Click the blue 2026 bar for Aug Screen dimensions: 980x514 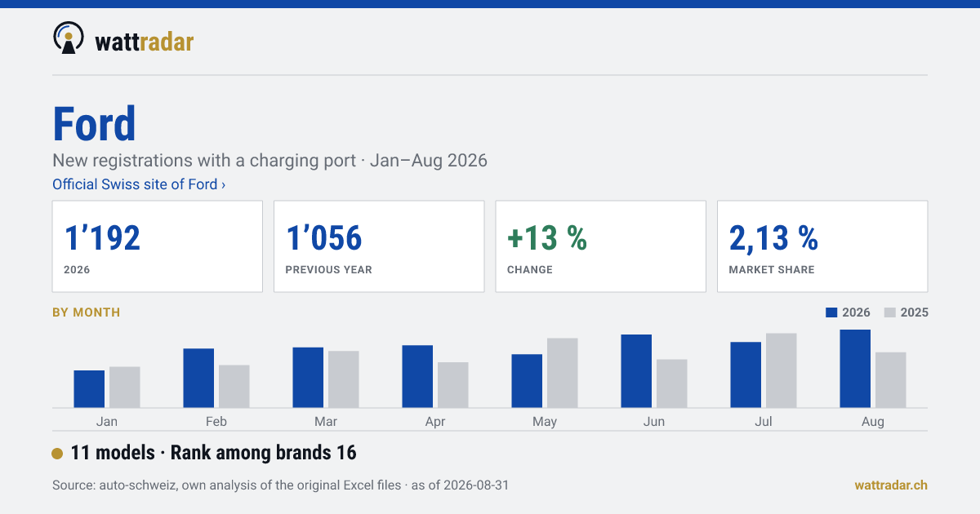pos(855,369)
